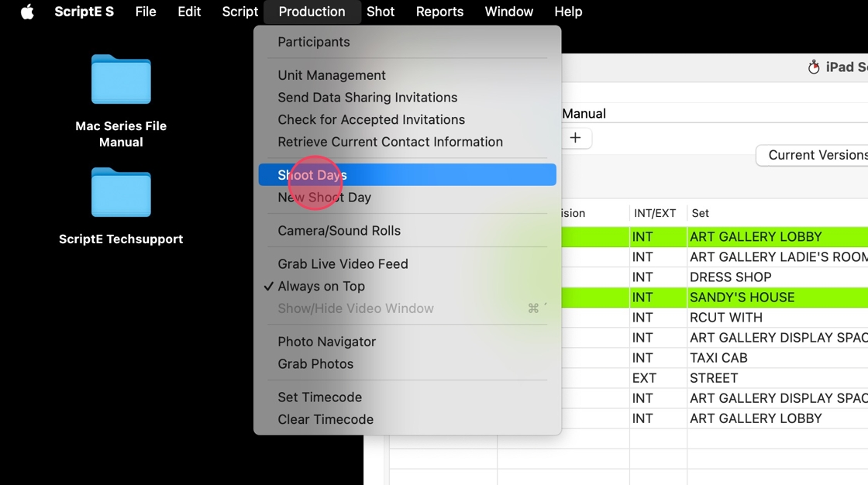
Task: Choose New Shoot Day
Action: [324, 198]
